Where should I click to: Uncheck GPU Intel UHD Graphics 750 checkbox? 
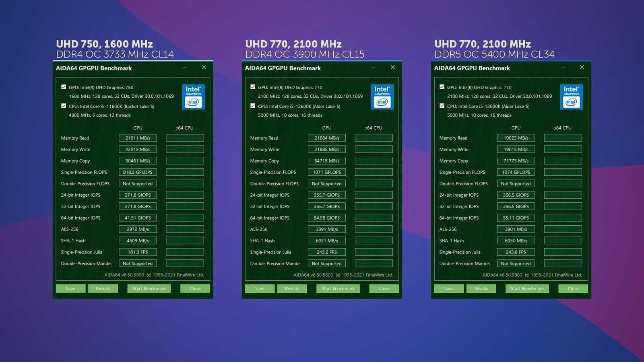pos(64,87)
